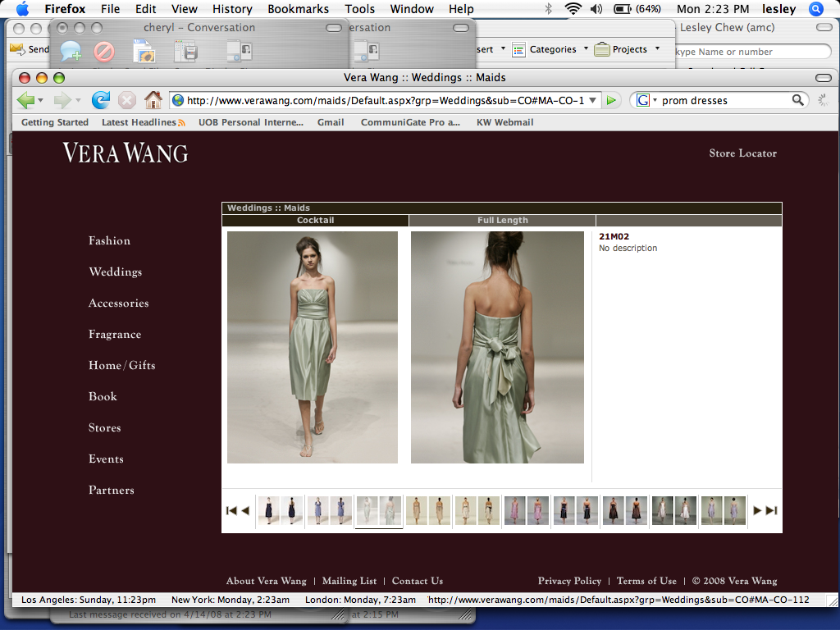840x630 pixels.
Task: Expand the address bar URL history dropdown
Action: point(592,100)
